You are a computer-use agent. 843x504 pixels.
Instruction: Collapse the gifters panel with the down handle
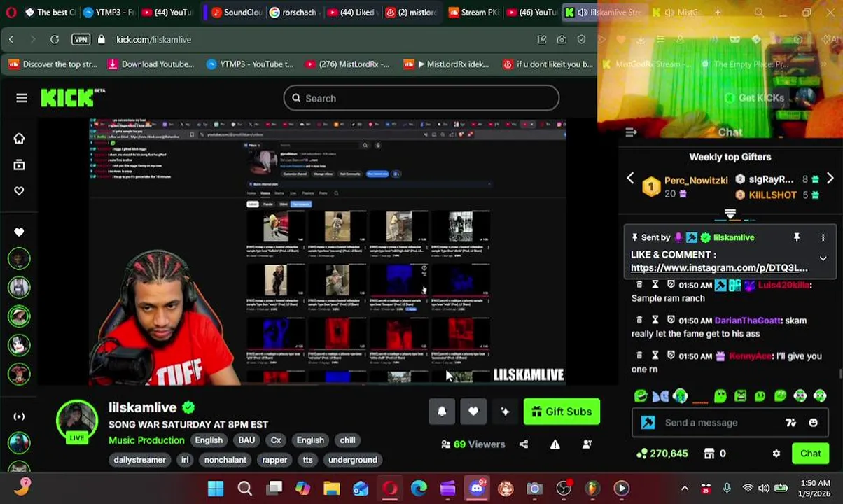pyautogui.click(x=730, y=214)
